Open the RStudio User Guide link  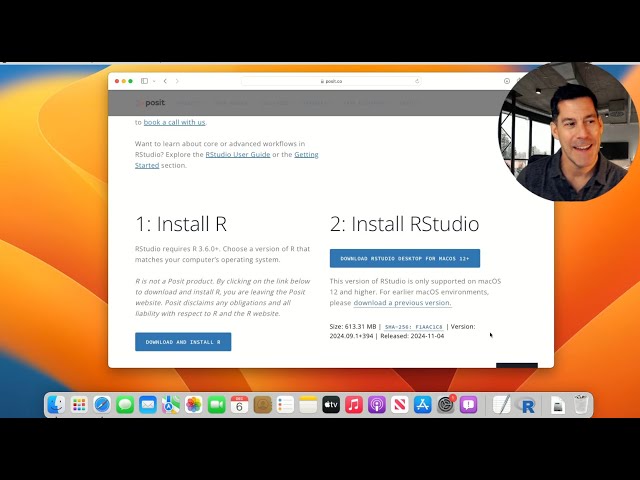tap(238, 154)
